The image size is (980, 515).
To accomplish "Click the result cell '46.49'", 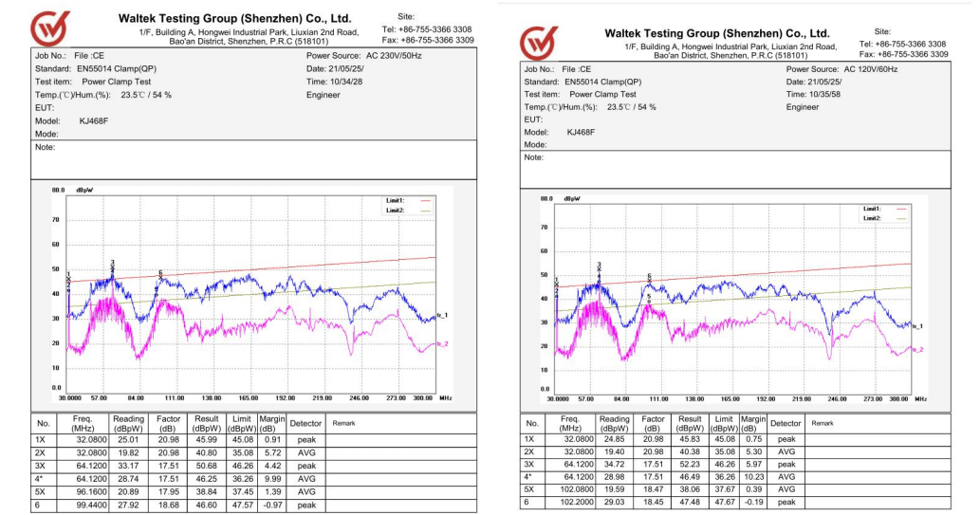I will (690, 477).
